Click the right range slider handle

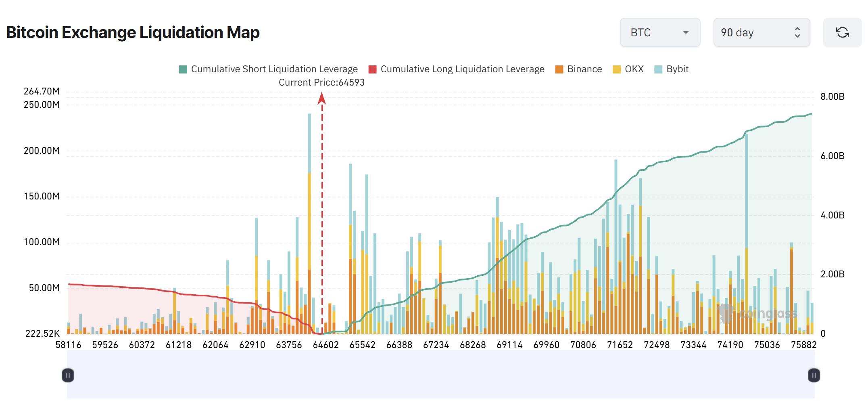pos(814,375)
